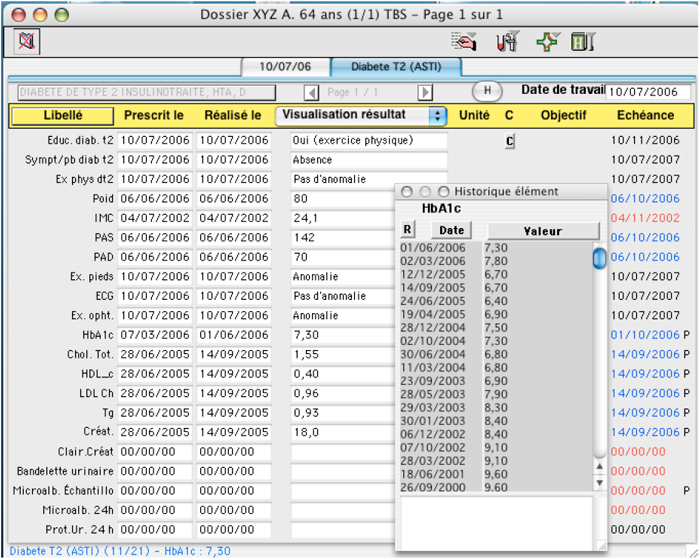Viewport: 700px width, 558px height.
Task: Go to previous page with left arrow
Action: click(311, 93)
